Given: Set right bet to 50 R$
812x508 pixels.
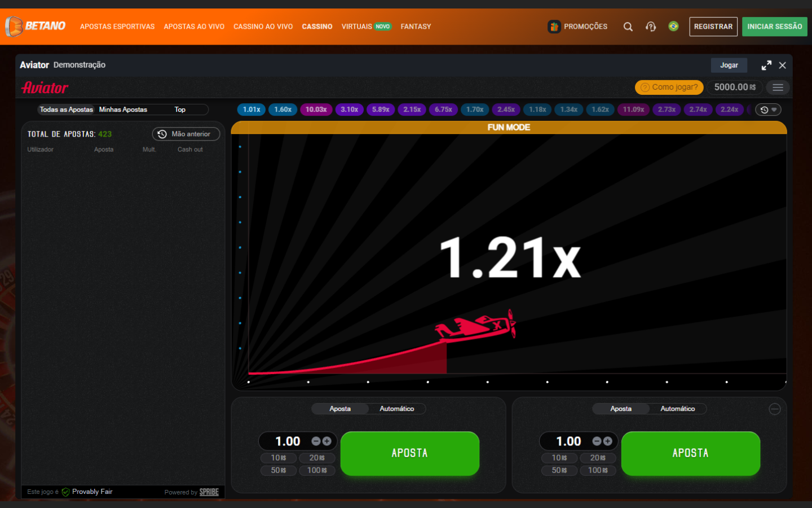Looking at the screenshot, I should [559, 470].
